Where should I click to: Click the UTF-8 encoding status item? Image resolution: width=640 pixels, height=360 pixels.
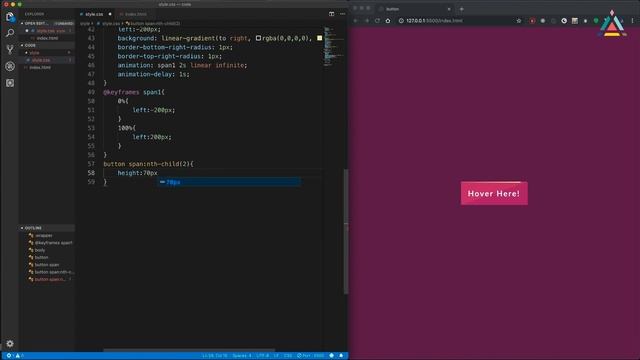click(262, 356)
